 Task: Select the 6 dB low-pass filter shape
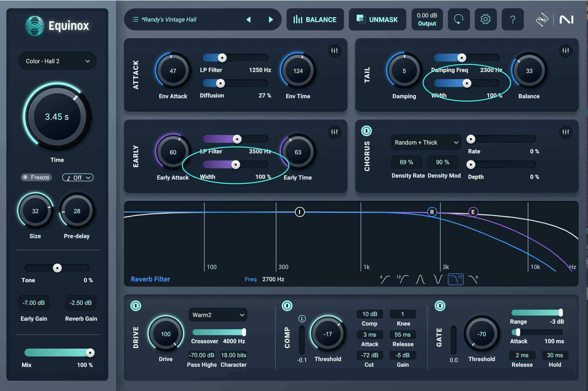coord(473,279)
